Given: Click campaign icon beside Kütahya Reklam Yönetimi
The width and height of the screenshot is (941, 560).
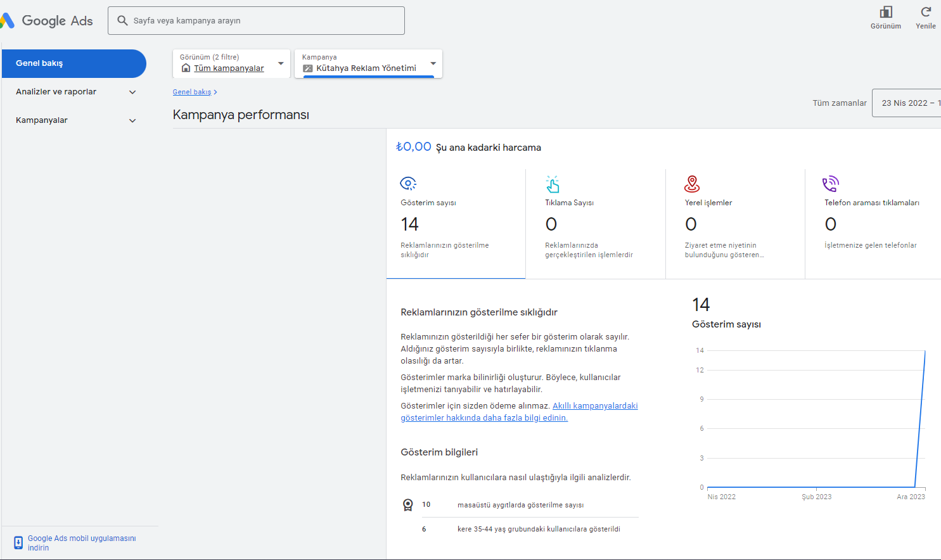Looking at the screenshot, I should coord(308,68).
